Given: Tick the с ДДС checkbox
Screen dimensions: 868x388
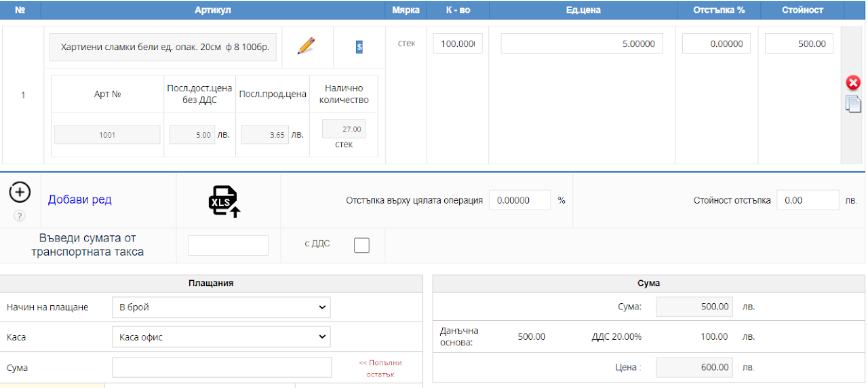Looking at the screenshot, I should 362,245.
